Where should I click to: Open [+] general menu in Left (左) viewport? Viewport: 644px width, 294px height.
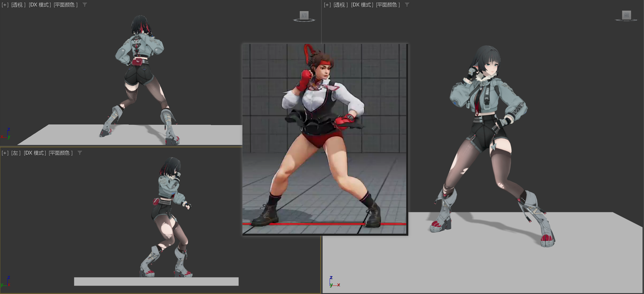5,153
